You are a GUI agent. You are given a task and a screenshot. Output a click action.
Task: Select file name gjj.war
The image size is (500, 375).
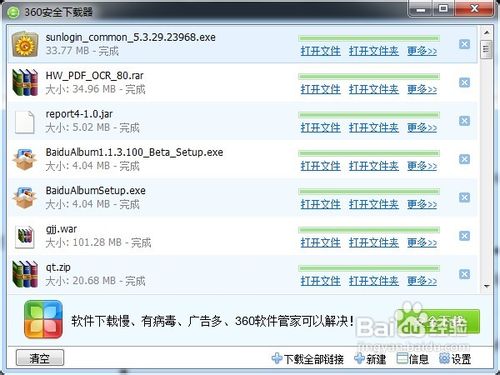tap(61, 229)
